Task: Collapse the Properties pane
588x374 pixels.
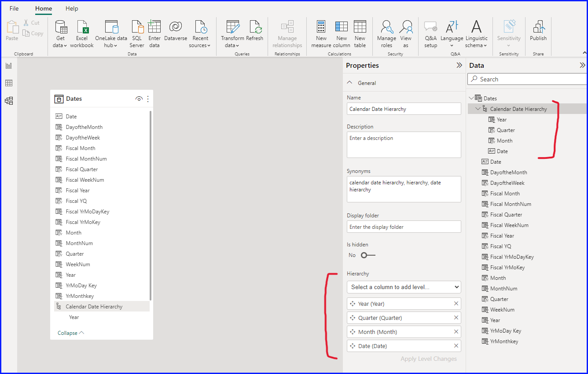Action: (459, 65)
